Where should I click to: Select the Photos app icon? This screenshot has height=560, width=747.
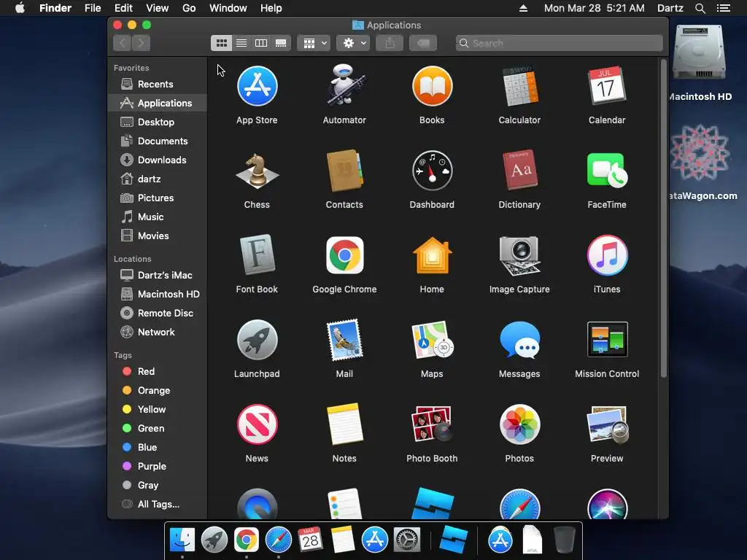[519, 424]
